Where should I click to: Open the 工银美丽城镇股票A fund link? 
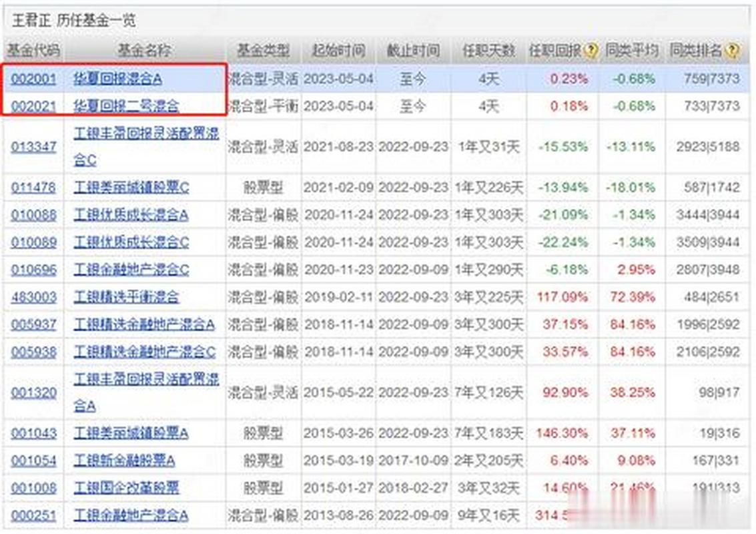131,433
